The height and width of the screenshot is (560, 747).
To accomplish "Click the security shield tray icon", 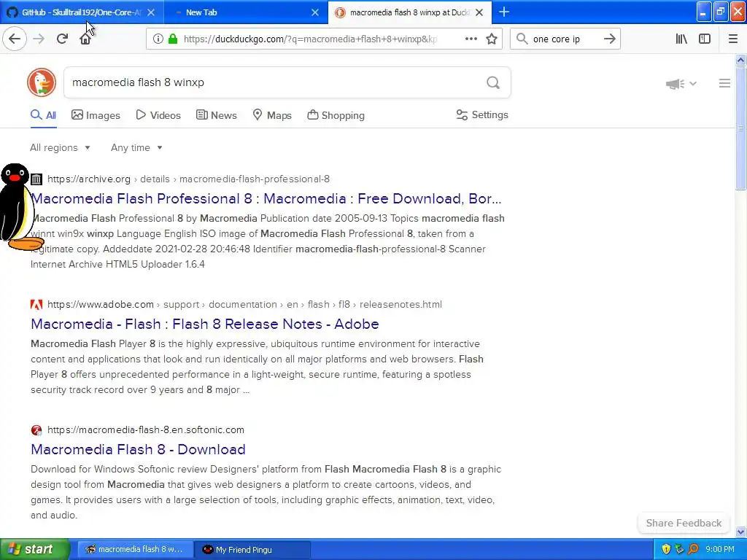I will (666, 550).
